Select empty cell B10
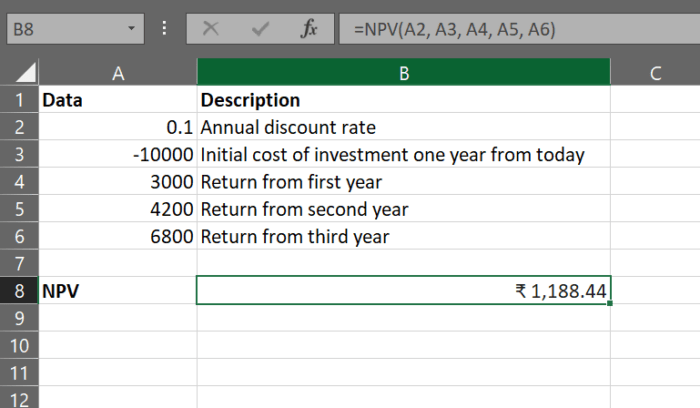 coord(404,345)
